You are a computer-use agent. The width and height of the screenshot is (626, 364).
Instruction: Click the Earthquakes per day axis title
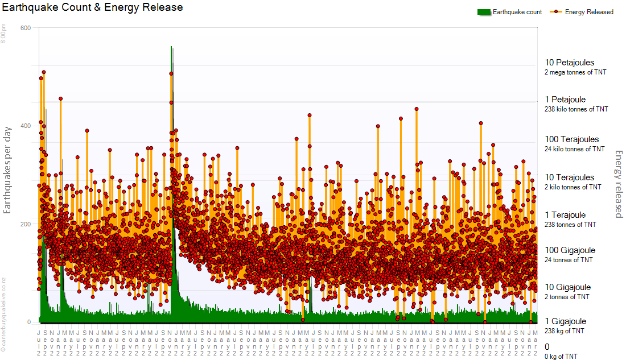click(8, 169)
